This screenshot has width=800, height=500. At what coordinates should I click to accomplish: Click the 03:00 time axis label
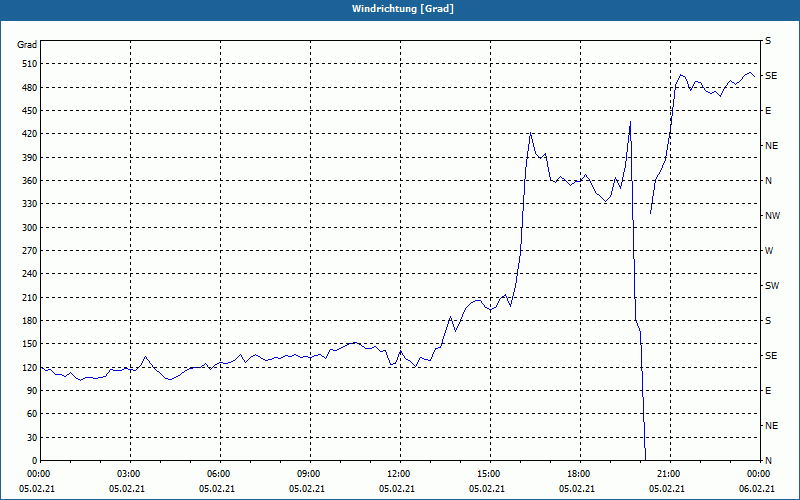click(127, 473)
